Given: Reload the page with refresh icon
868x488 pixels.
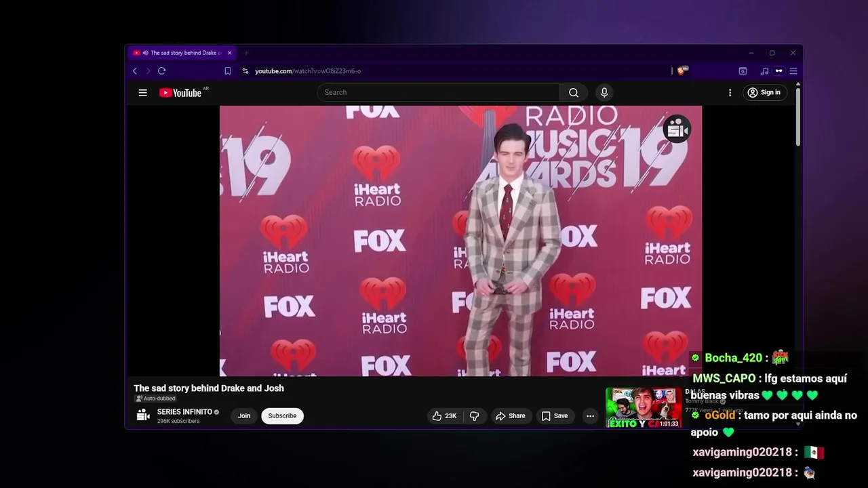Looking at the screenshot, I should [161, 71].
